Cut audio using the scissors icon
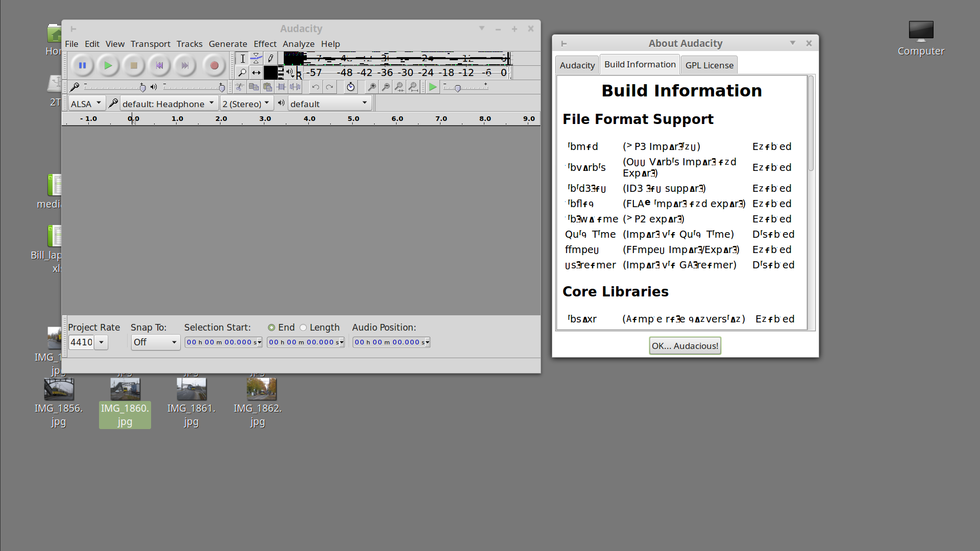The width and height of the screenshot is (980, 551). (x=239, y=87)
